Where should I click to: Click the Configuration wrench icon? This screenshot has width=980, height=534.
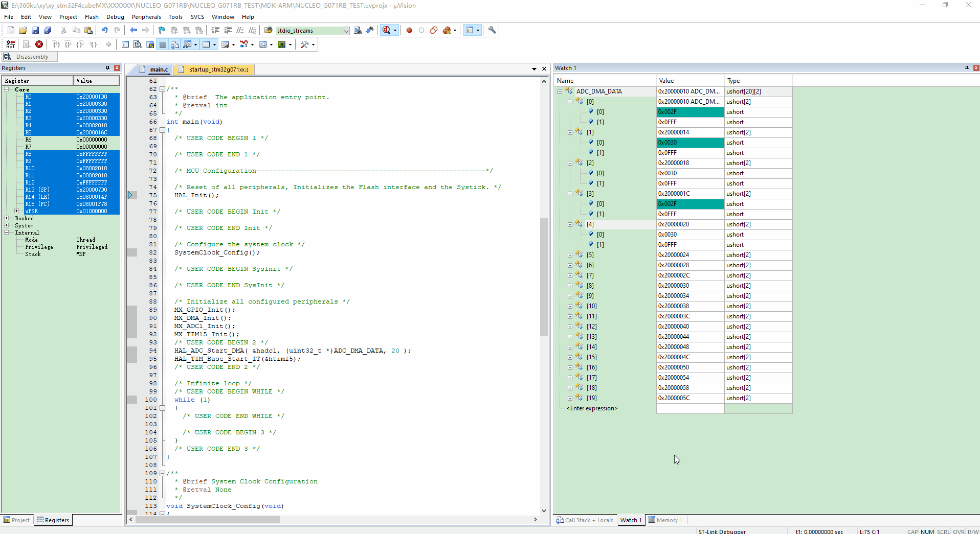click(x=492, y=30)
